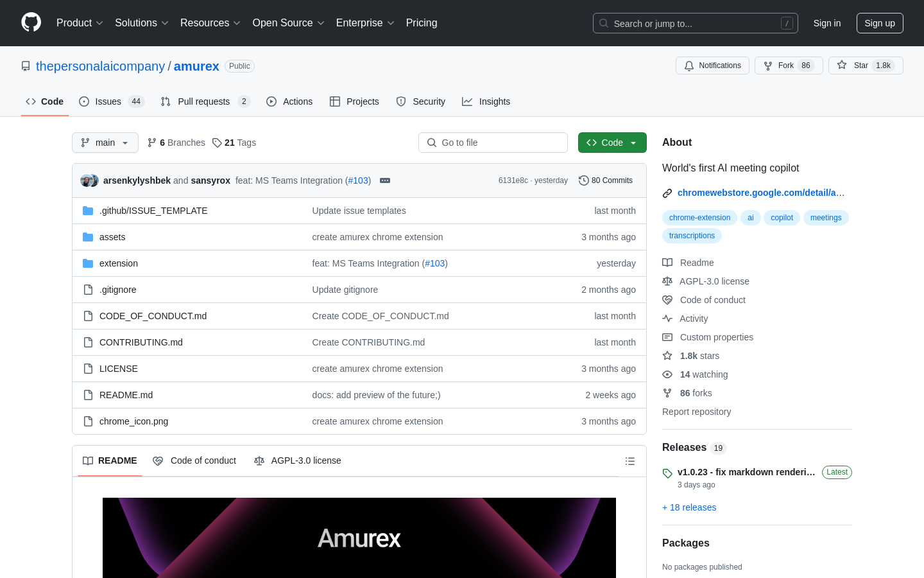Click the book icon beside Readme
This screenshot has height=578, width=924.
(x=667, y=263)
